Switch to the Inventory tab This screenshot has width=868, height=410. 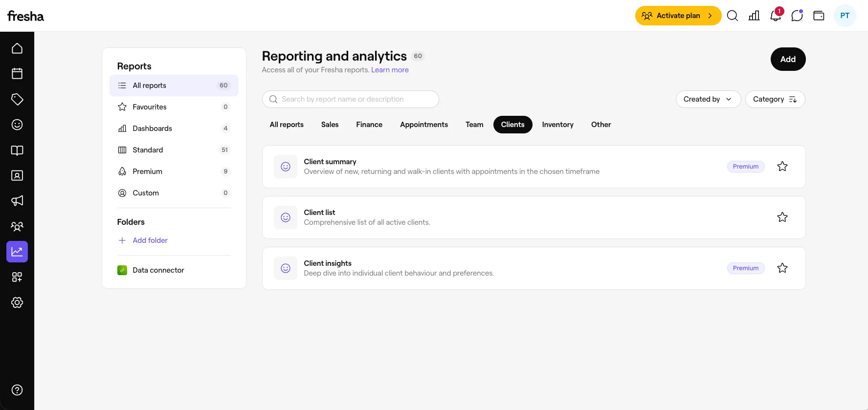click(x=557, y=125)
